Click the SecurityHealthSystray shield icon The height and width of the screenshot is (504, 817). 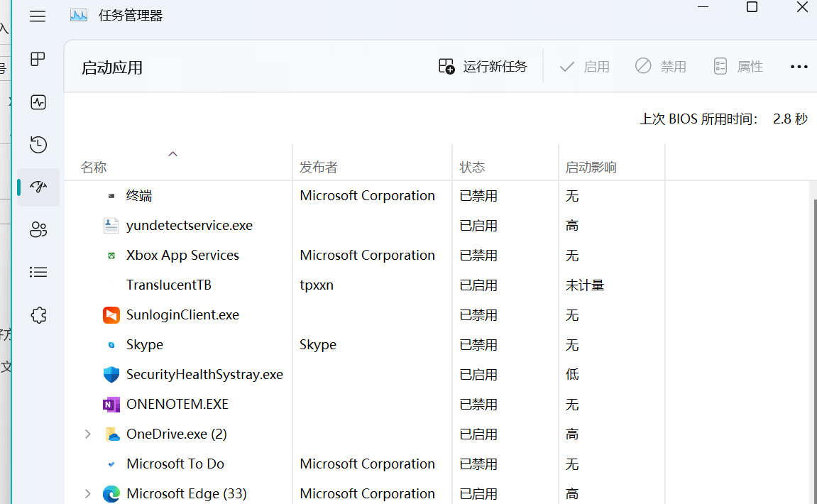point(111,374)
